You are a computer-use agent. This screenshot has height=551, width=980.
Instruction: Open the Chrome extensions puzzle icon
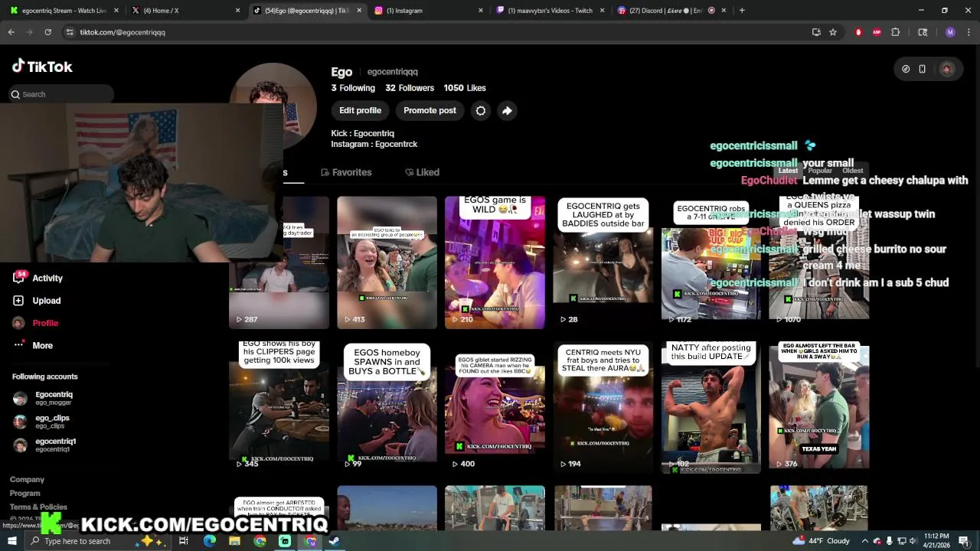pos(896,32)
